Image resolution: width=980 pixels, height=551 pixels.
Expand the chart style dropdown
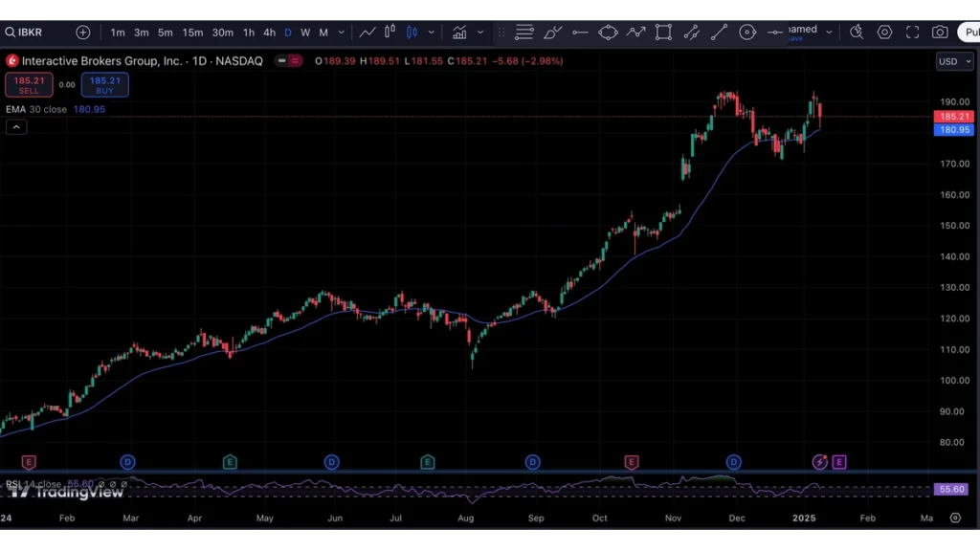point(432,33)
